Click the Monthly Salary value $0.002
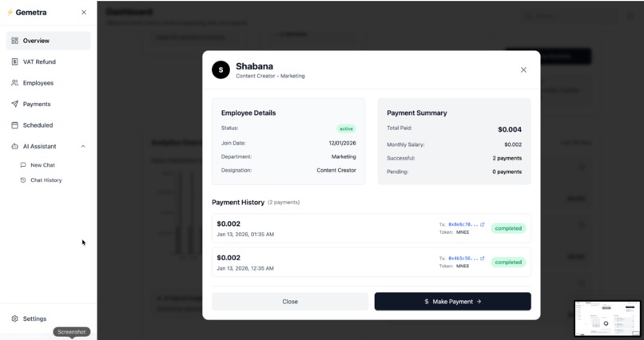The width and height of the screenshot is (644, 340). (x=513, y=144)
